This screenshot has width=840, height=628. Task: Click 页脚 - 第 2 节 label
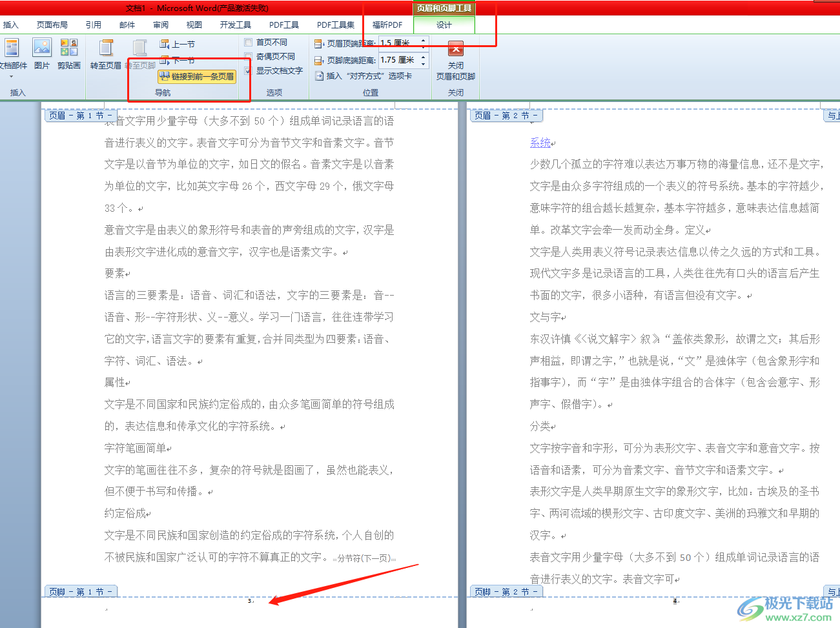click(506, 591)
